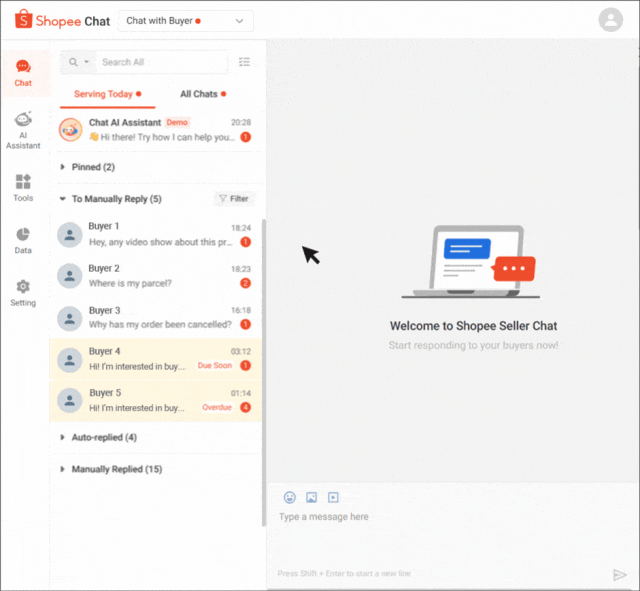
Task: Click the send image icon
Action: click(311, 497)
